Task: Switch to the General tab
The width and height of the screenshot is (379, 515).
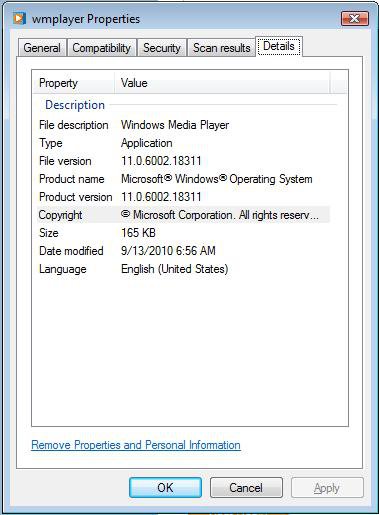Action: pos(42,48)
